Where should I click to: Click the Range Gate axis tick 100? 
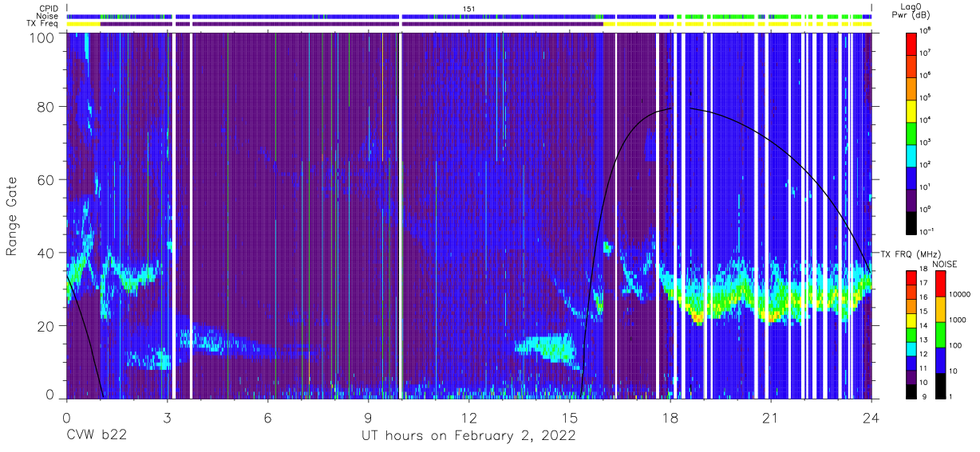point(42,37)
